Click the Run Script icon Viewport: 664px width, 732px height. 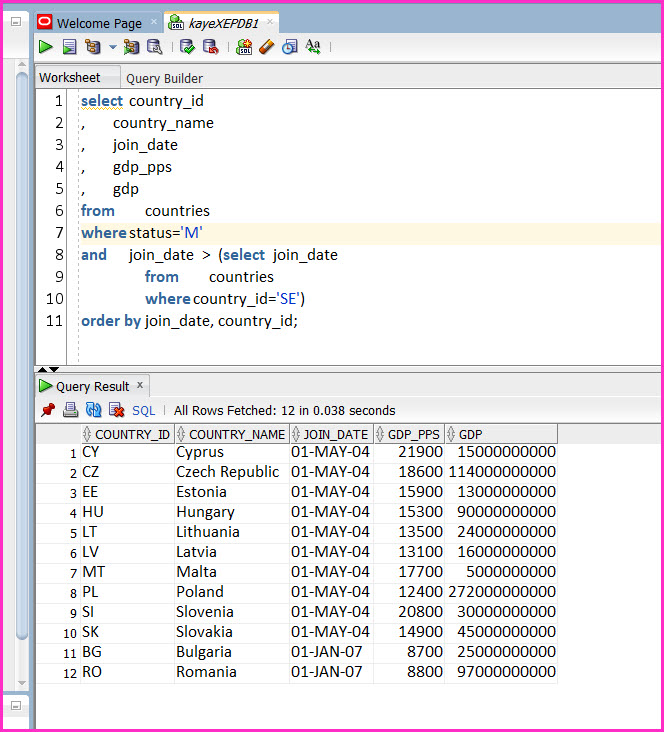[70, 47]
